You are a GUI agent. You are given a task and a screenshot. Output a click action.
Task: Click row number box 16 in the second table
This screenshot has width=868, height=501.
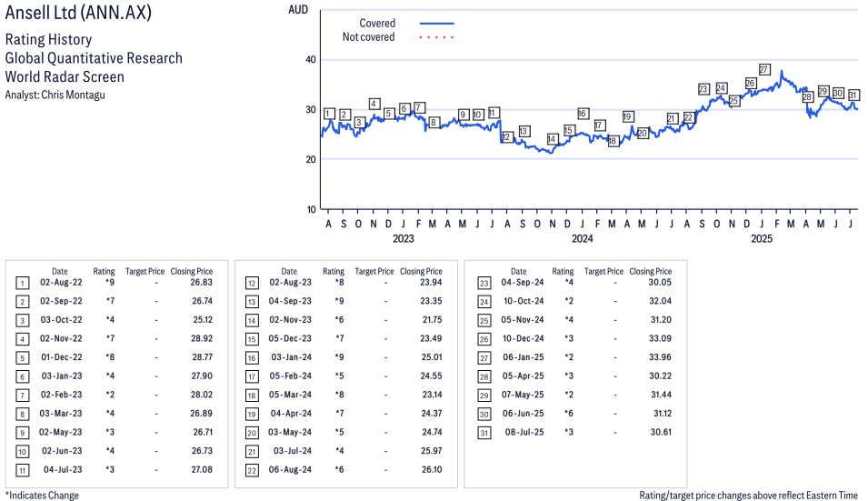[252, 358]
